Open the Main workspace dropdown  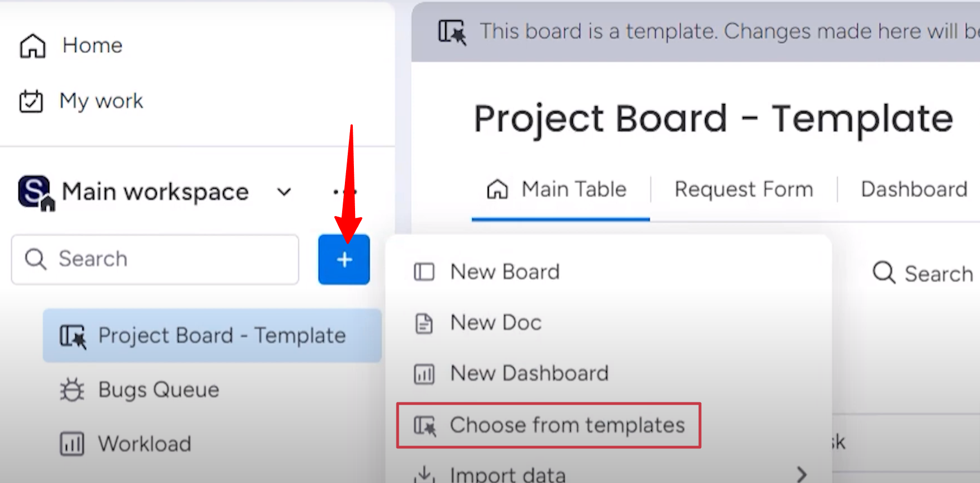click(x=283, y=192)
